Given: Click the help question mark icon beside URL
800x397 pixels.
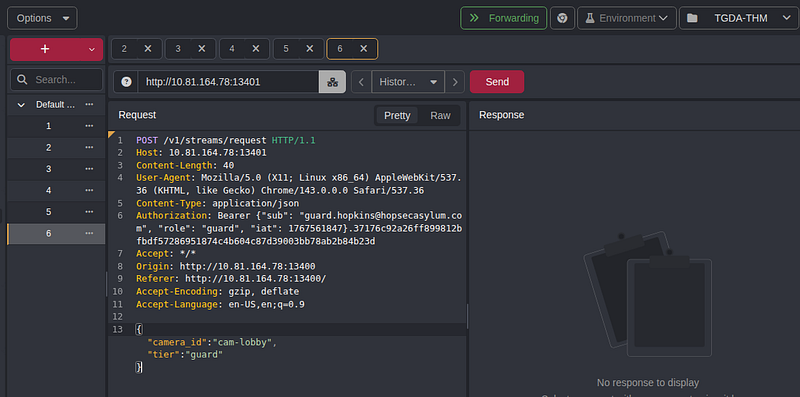Looking at the screenshot, I should 126,82.
